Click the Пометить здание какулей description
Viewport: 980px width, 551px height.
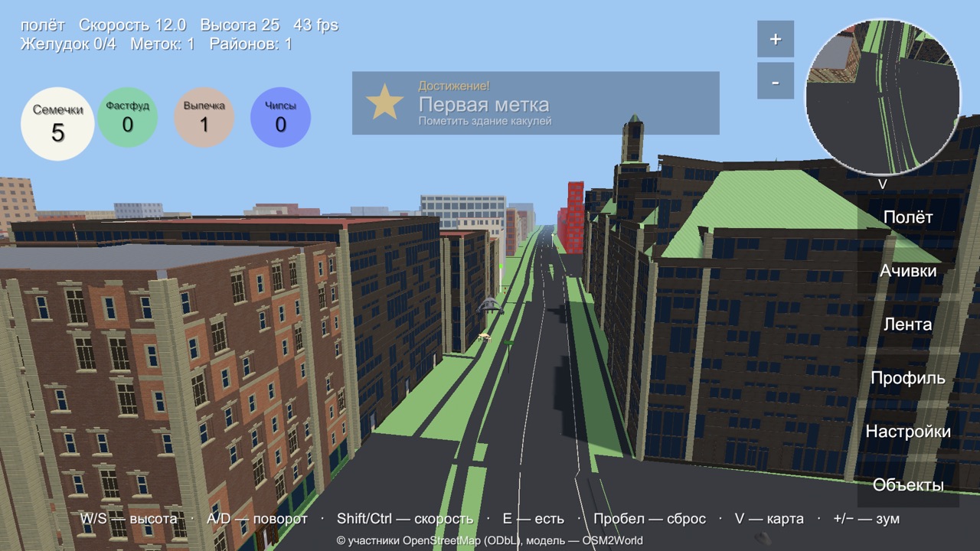[x=485, y=121]
